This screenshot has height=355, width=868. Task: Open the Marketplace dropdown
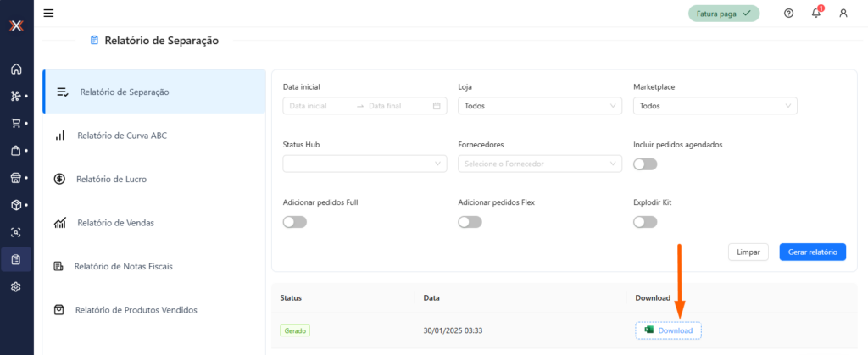tap(715, 106)
